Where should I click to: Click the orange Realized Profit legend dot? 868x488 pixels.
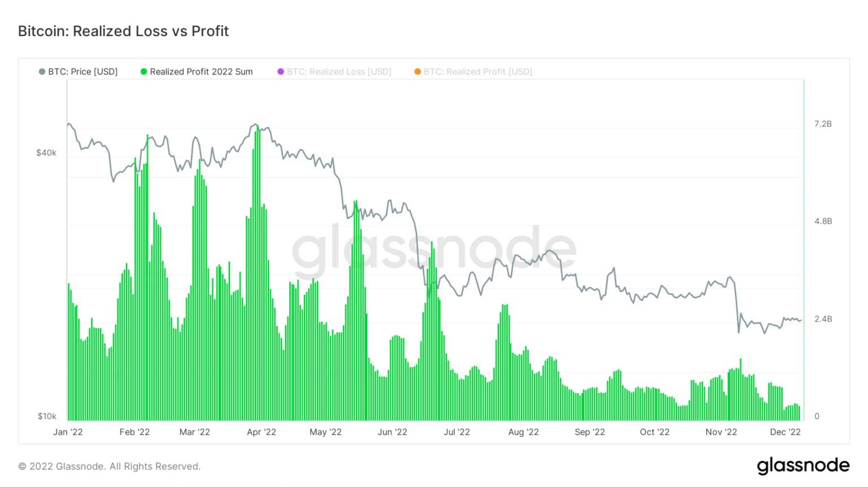point(418,72)
